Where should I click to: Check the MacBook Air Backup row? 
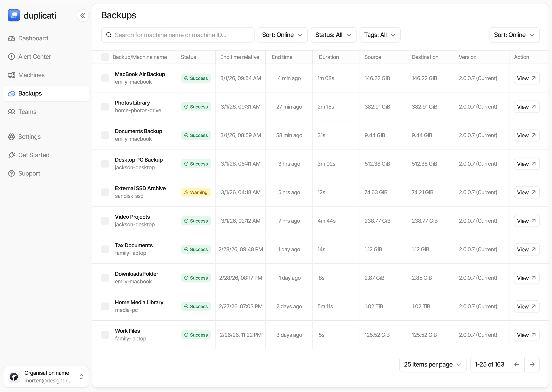[x=105, y=78]
